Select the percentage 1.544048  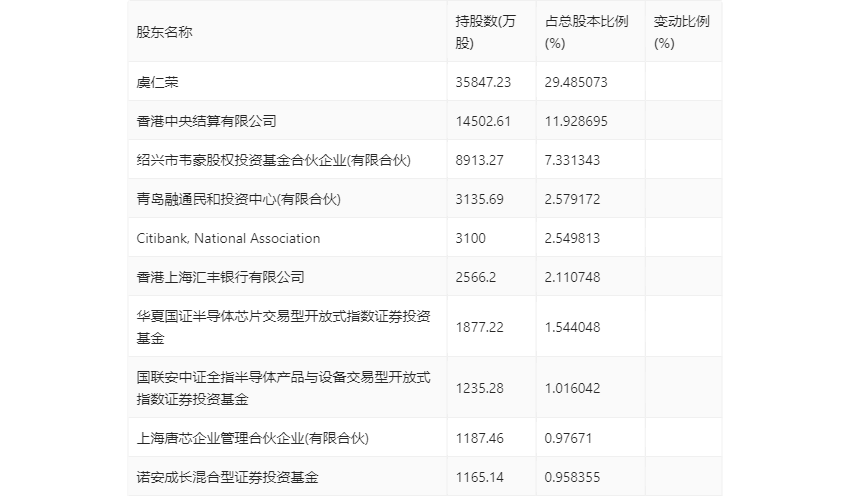572,327
